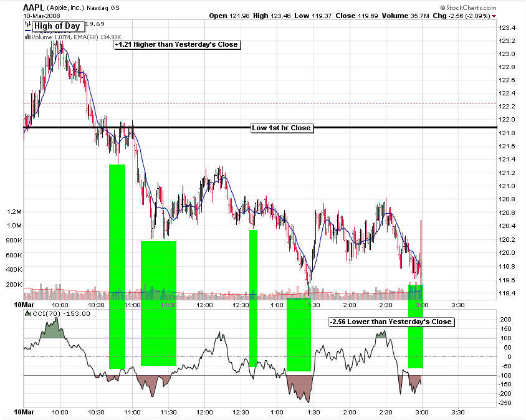Click the 119.4 price axis label
The width and height of the screenshot is (526, 420).
pos(507,294)
